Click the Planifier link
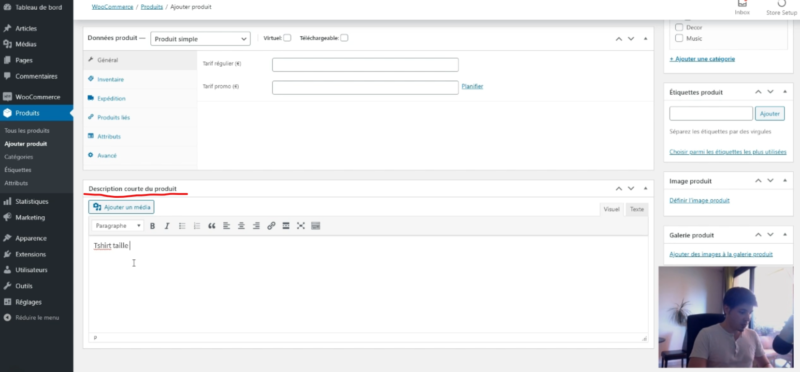This screenshot has height=372, width=800. (472, 86)
